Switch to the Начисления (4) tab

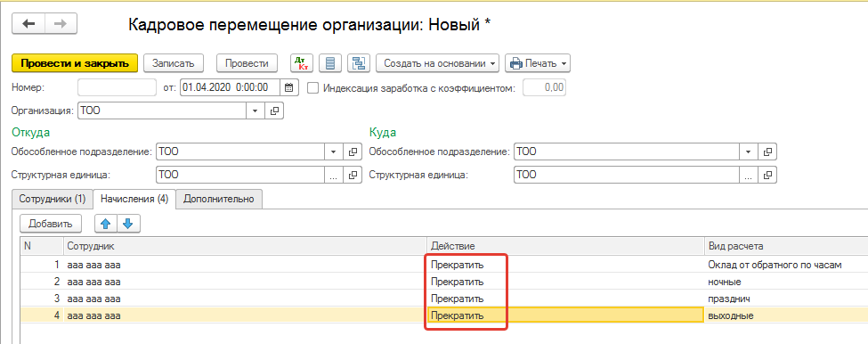point(134,200)
